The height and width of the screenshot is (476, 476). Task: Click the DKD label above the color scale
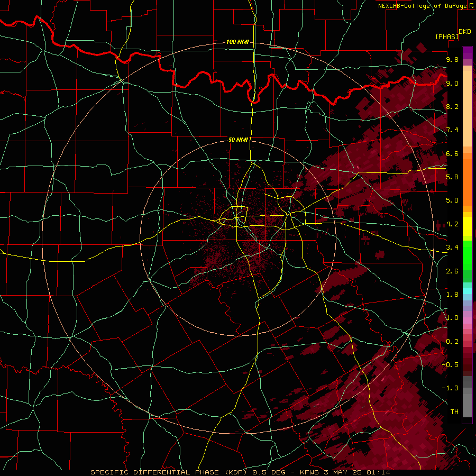tap(465, 32)
